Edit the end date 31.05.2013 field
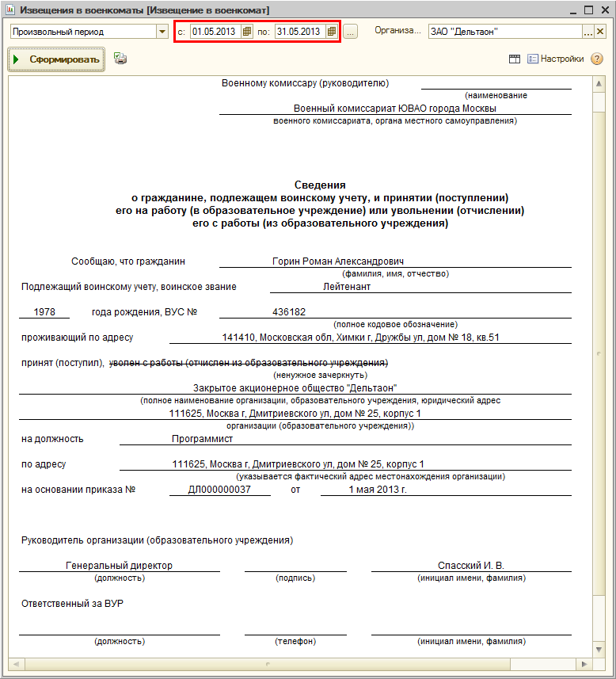The width and height of the screenshot is (616, 679). tap(300, 32)
